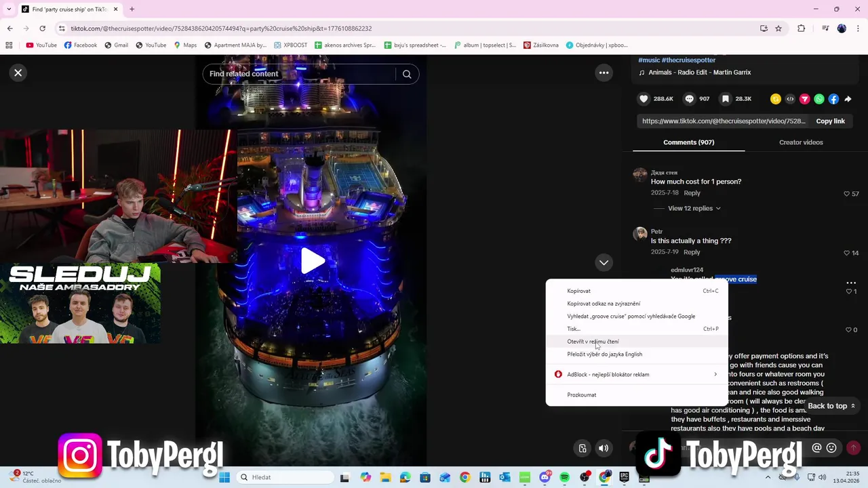The image size is (868, 488).
Task: Open tab search dropdown arrow
Action: [x=9, y=9]
